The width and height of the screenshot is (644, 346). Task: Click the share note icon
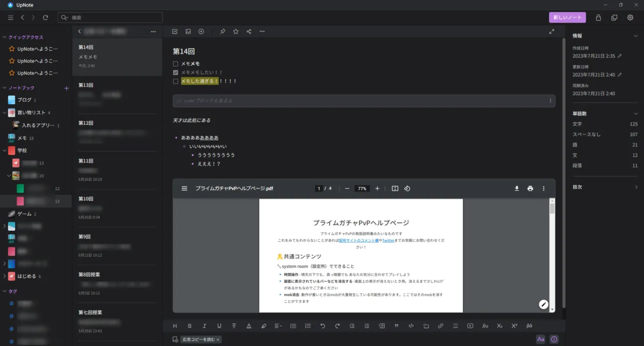[x=249, y=31]
